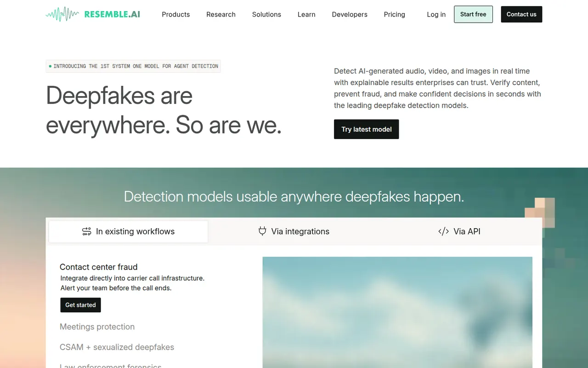Click the code brackets icon beside Via API
This screenshot has height=368, width=588.
click(443, 231)
